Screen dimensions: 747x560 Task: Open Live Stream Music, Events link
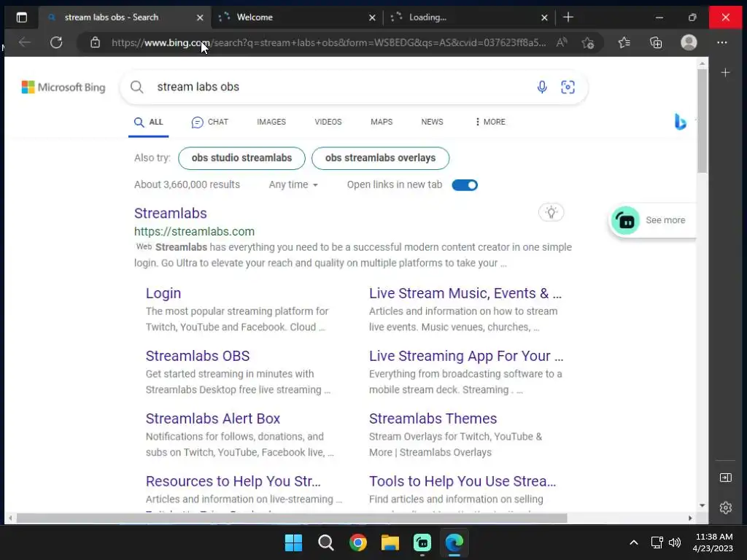pos(465,293)
